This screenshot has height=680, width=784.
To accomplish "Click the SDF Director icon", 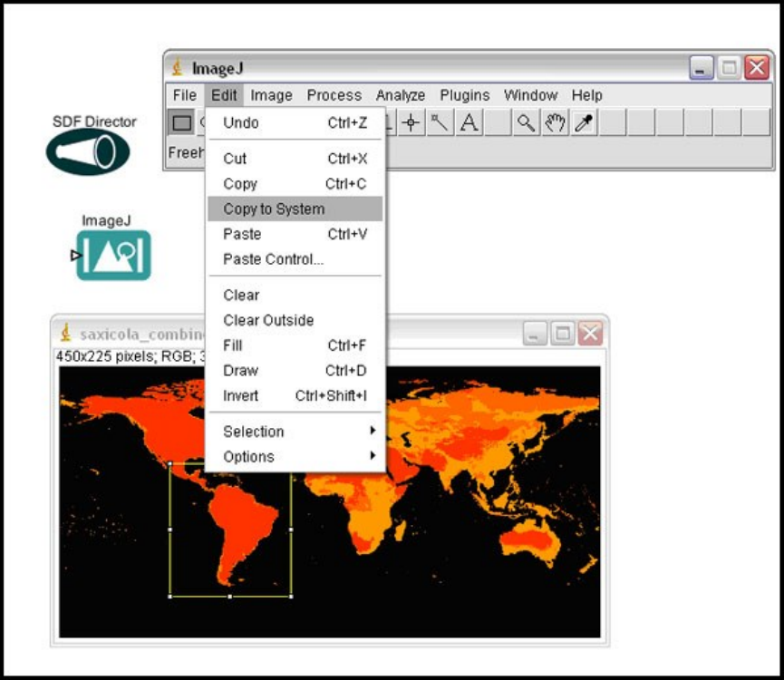I will [x=88, y=151].
